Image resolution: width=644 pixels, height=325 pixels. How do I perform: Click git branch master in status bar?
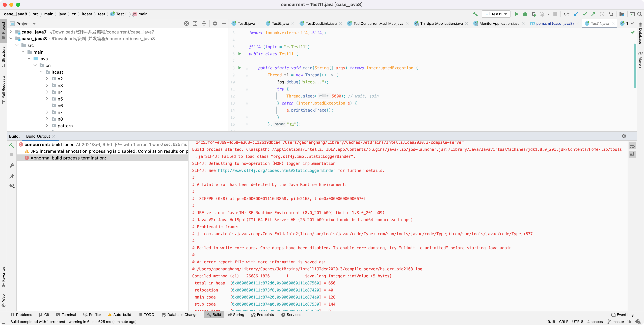point(615,322)
